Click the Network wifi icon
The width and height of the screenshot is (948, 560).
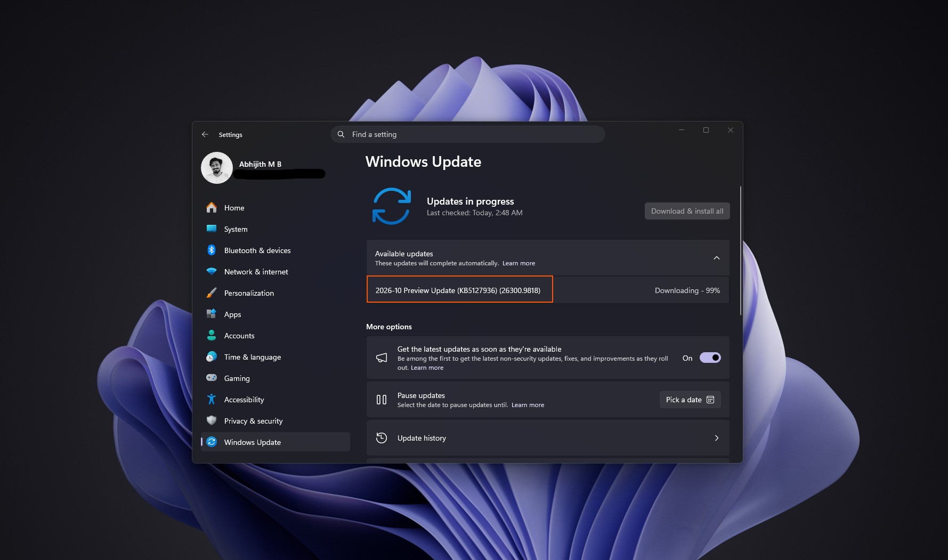coord(212,271)
